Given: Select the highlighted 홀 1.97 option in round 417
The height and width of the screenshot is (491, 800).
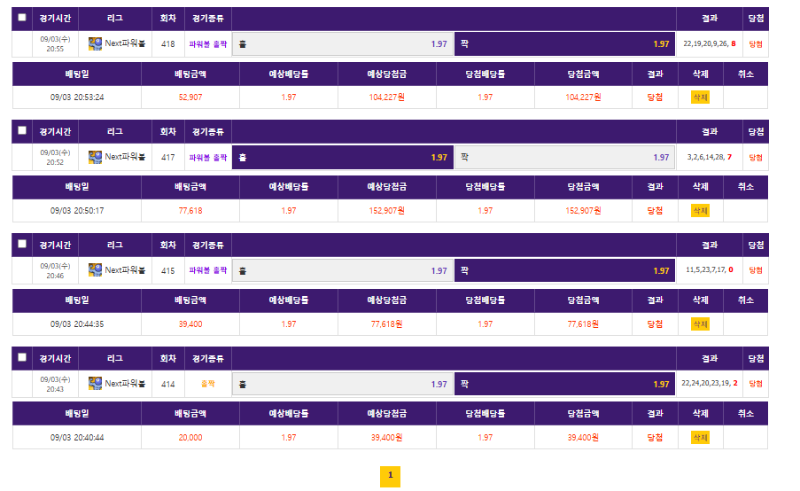Looking at the screenshot, I should (x=343, y=158).
